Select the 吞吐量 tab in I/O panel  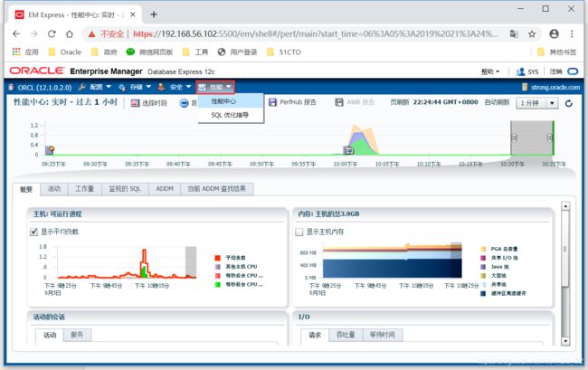(x=346, y=335)
